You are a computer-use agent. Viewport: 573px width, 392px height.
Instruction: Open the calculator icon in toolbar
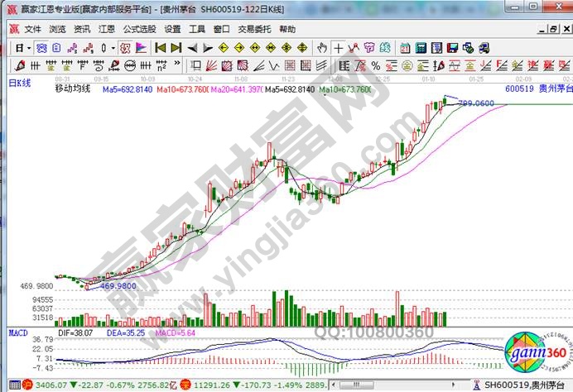(x=421, y=47)
